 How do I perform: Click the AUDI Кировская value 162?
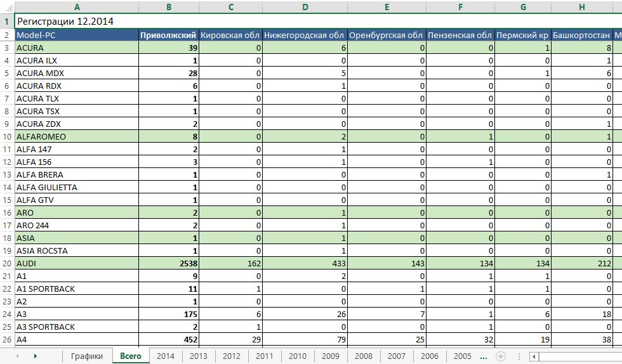click(x=230, y=263)
